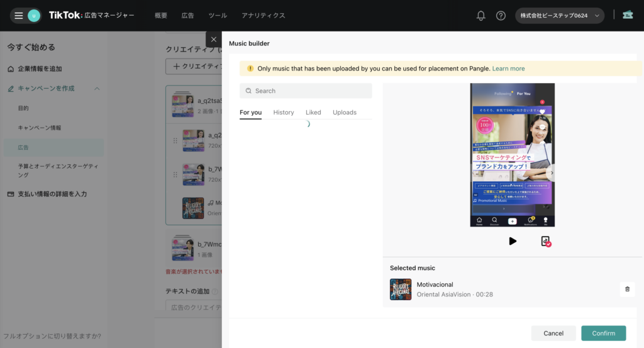644x348 pixels.
Task: Select 目的 in the sidebar
Action: click(x=23, y=108)
